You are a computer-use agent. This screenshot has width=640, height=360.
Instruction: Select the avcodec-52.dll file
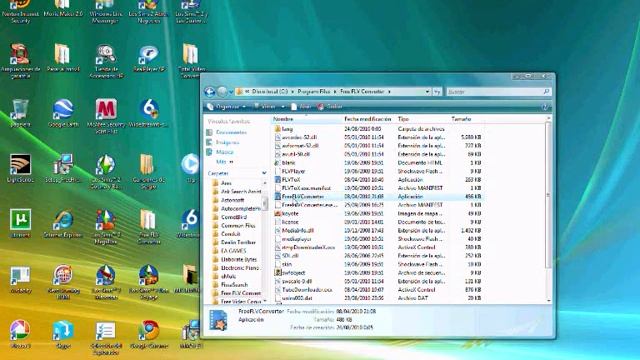point(299,138)
